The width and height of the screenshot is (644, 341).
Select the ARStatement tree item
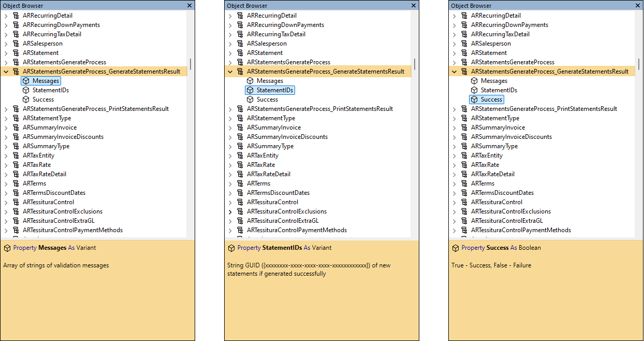tap(40, 52)
